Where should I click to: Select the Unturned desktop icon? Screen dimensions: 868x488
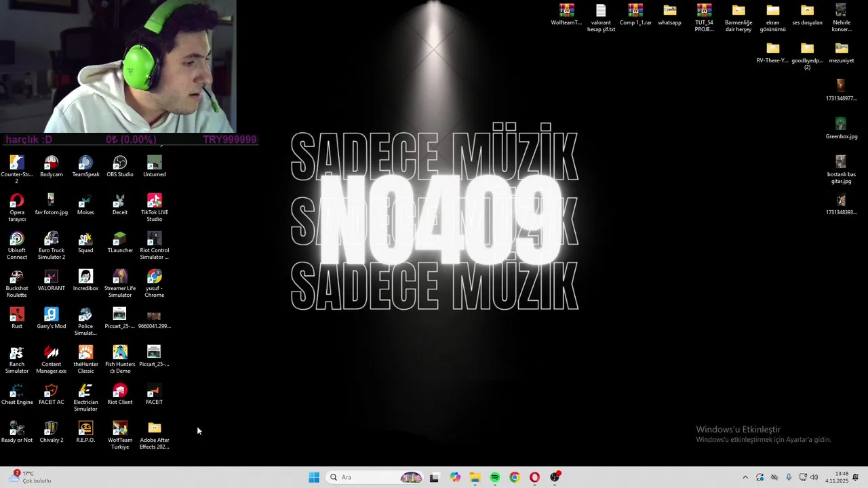point(155,167)
